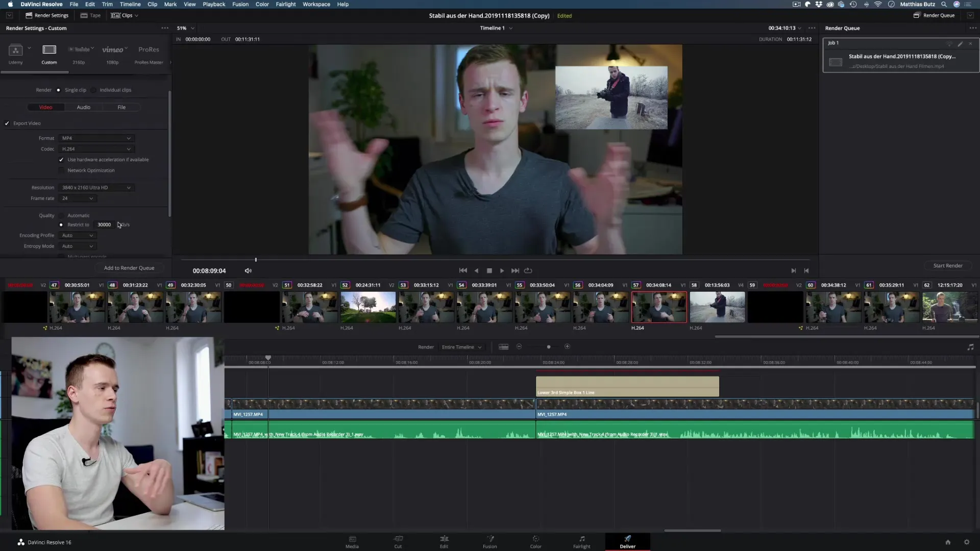Click the loop playback icon
The height and width of the screenshot is (551, 980).
(528, 271)
